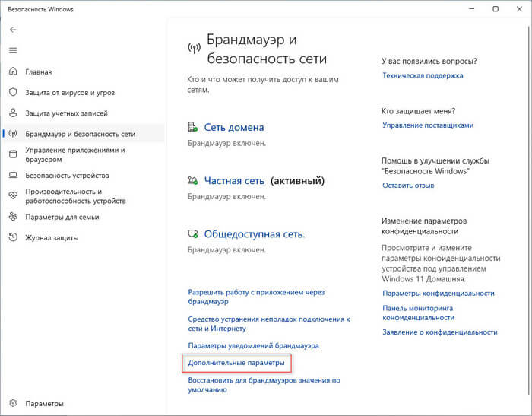The height and width of the screenshot is (416, 532).
Task: Open the Частная сеть network settings
Action: click(x=234, y=181)
